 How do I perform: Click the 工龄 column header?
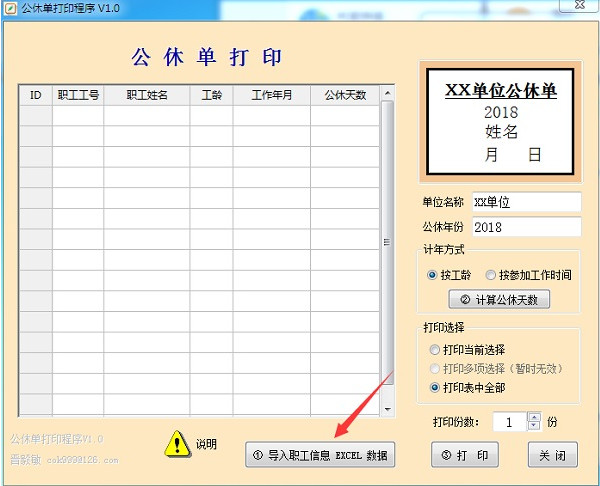212,95
